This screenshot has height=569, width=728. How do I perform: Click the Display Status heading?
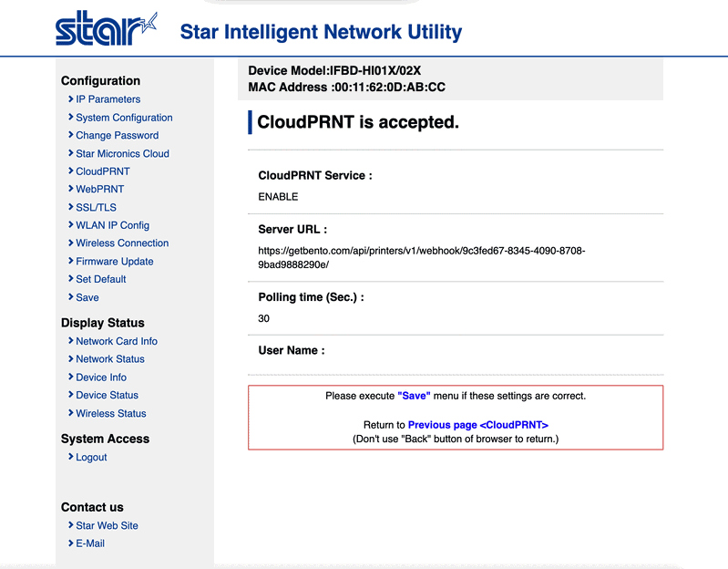pyautogui.click(x=103, y=323)
